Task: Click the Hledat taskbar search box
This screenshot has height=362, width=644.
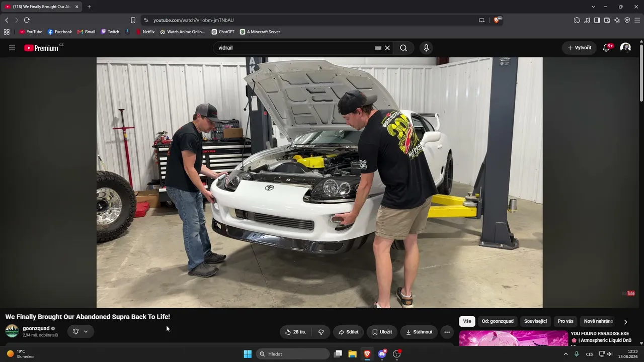Action: coord(293,354)
